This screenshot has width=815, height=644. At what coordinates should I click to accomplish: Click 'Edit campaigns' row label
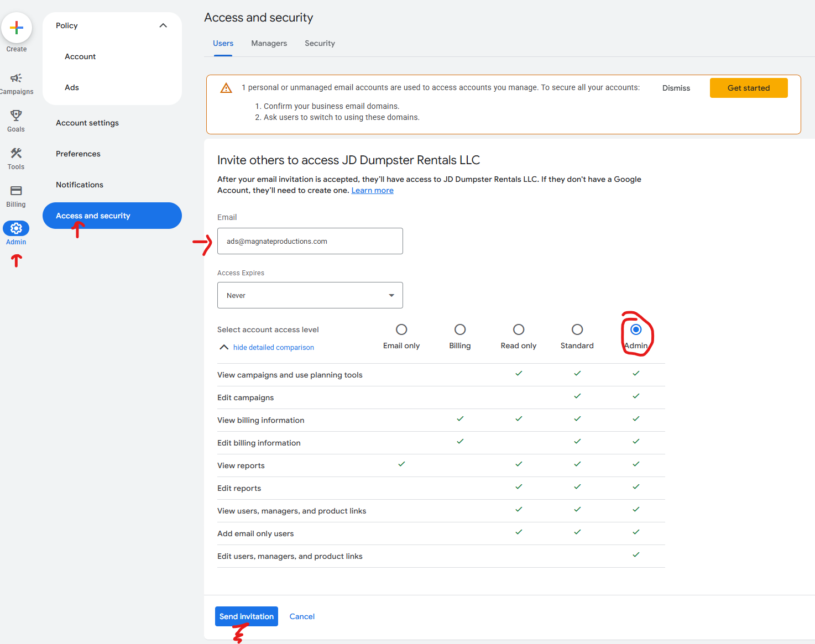[245, 397]
